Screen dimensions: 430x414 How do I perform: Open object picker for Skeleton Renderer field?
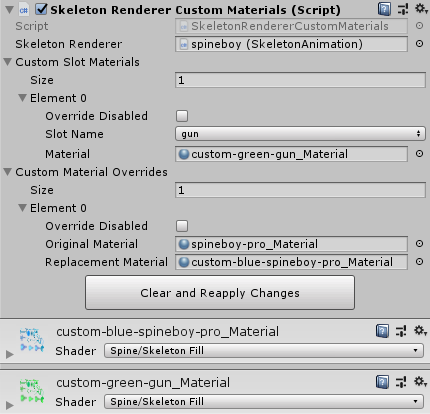[x=419, y=44]
